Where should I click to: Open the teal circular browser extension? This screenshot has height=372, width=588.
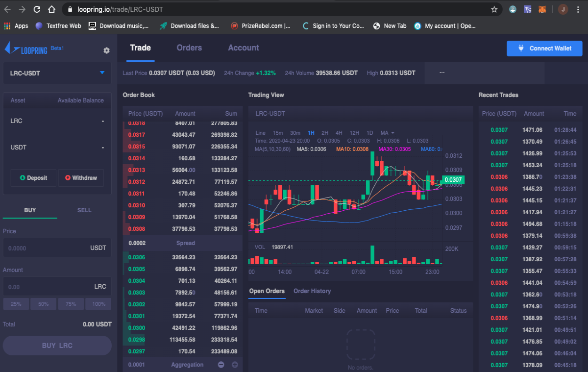click(512, 9)
